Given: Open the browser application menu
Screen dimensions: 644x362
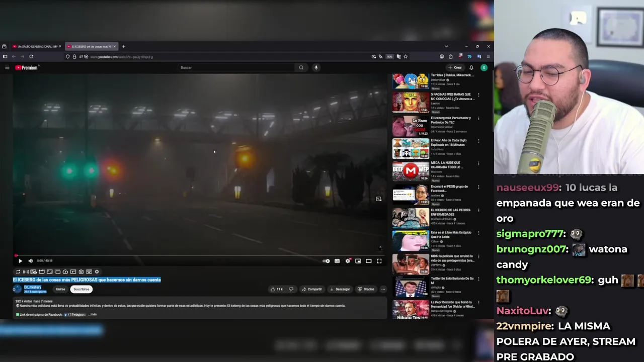Looking at the screenshot, I should (488, 57).
